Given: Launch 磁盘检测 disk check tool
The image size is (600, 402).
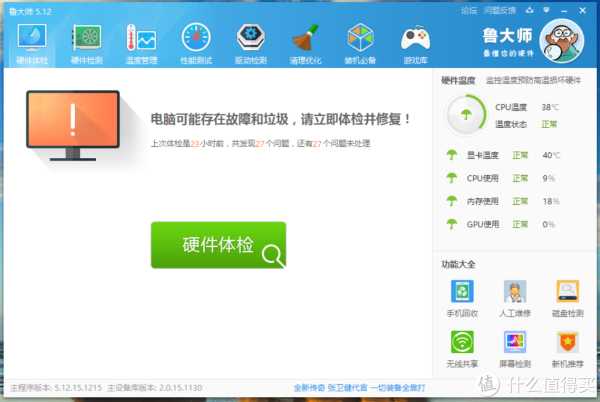Looking at the screenshot, I should pyautogui.click(x=567, y=298).
